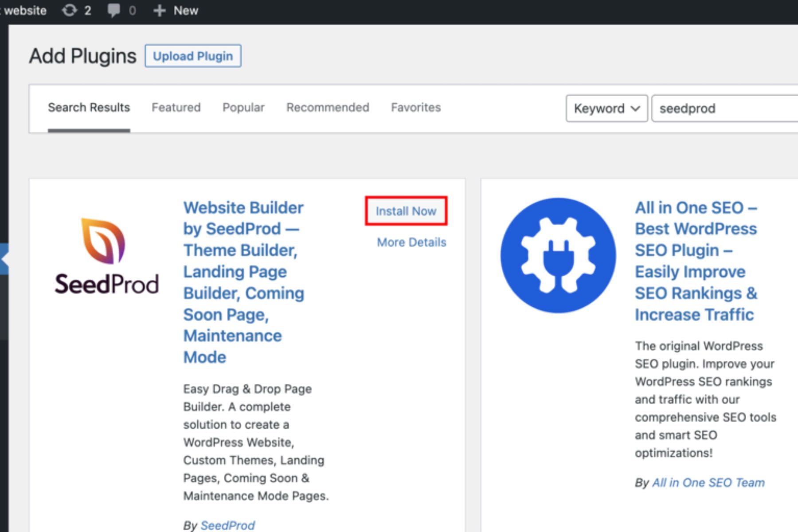Image resolution: width=798 pixels, height=532 pixels.
Task: Open the comments bubble icon in admin bar
Action: [x=113, y=10]
